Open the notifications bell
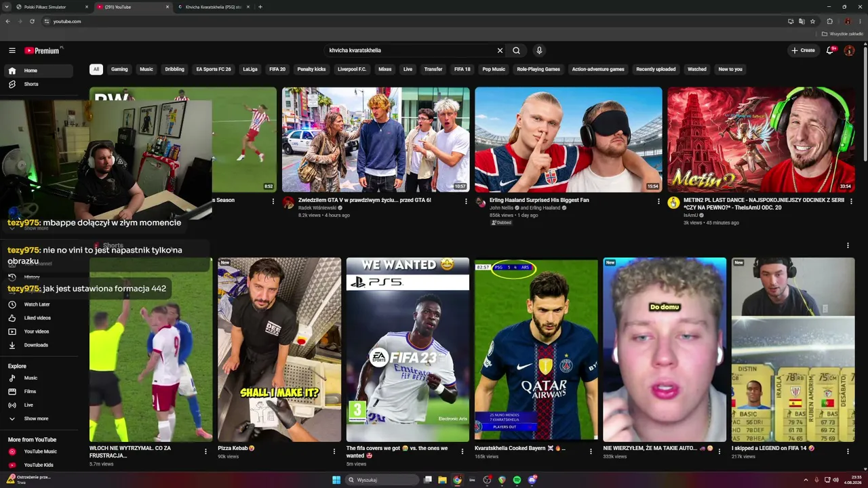Viewport: 868px width, 488px height. coord(830,50)
